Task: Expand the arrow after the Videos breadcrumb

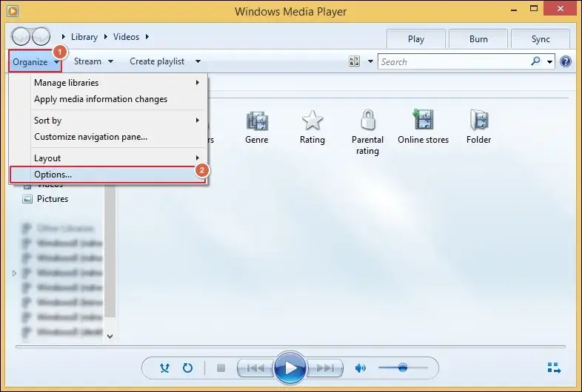Action: tap(147, 37)
